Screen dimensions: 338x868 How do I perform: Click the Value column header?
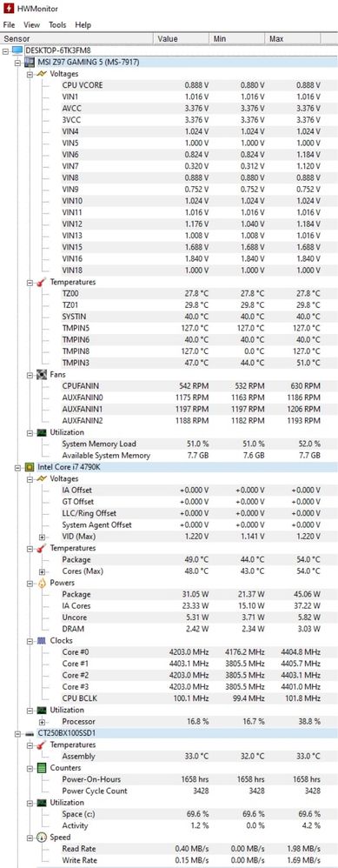[181, 39]
